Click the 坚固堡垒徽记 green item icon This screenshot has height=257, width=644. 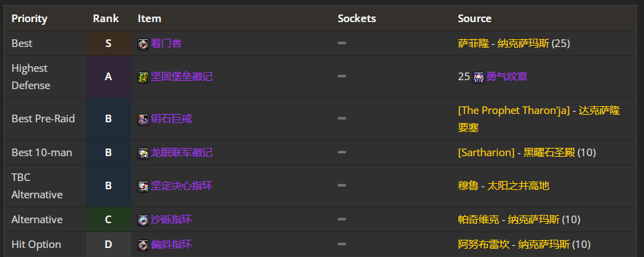pos(143,77)
